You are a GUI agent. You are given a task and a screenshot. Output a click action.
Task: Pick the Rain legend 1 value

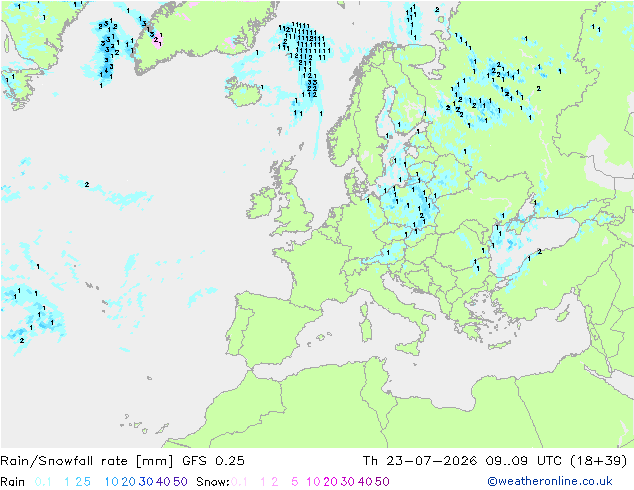(67, 482)
